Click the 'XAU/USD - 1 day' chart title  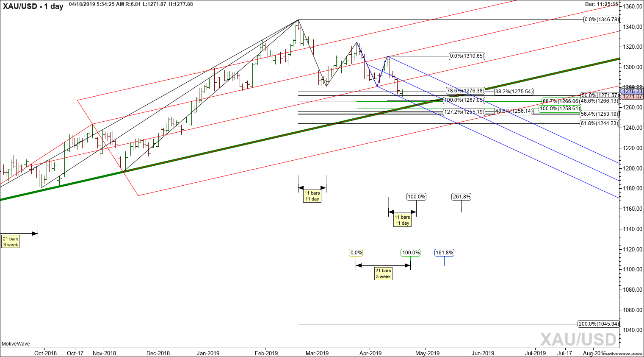point(33,6)
